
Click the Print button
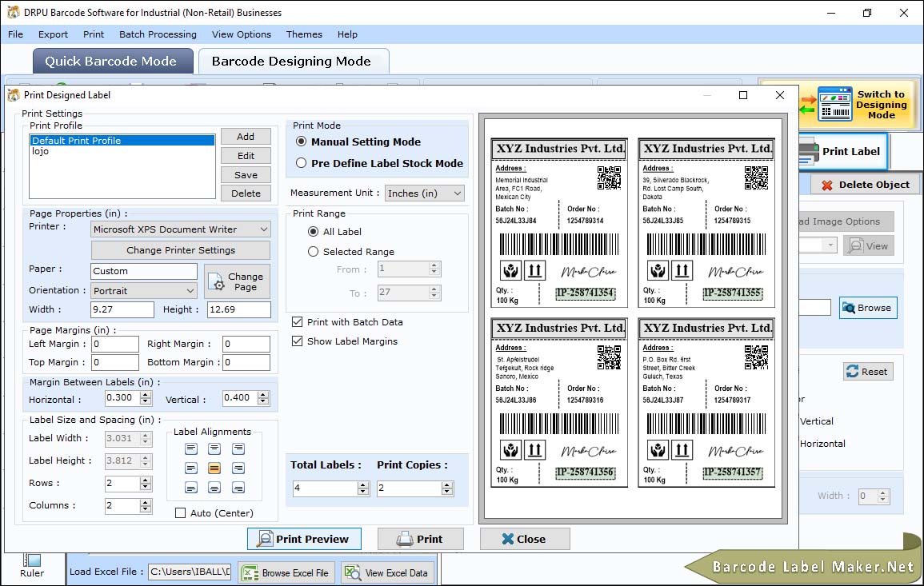pyautogui.click(x=420, y=539)
